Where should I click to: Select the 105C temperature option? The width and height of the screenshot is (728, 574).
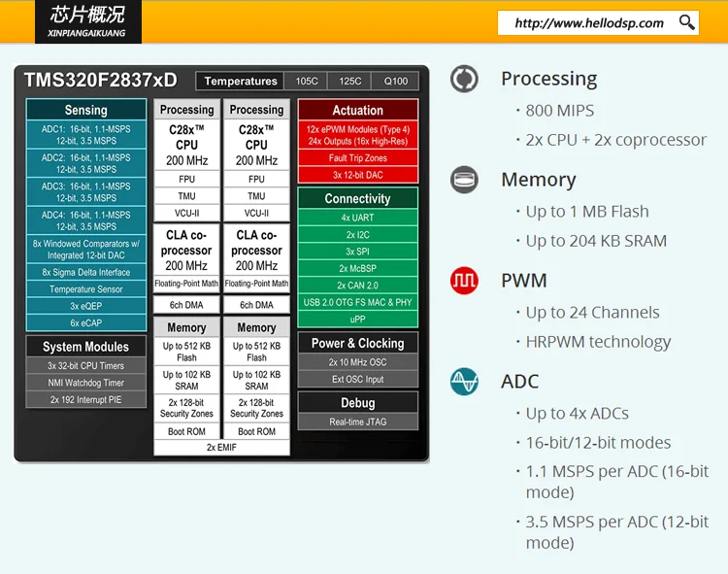click(307, 82)
